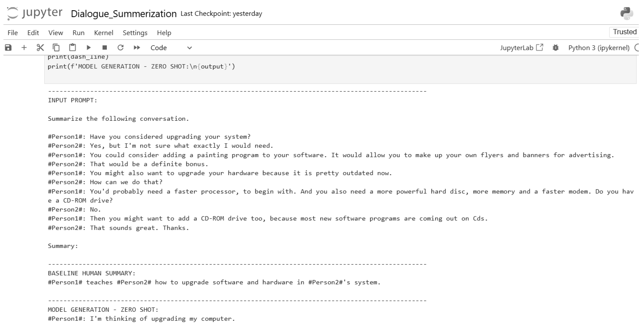
Task: Restart kernel and run all cells
Action: tap(137, 47)
